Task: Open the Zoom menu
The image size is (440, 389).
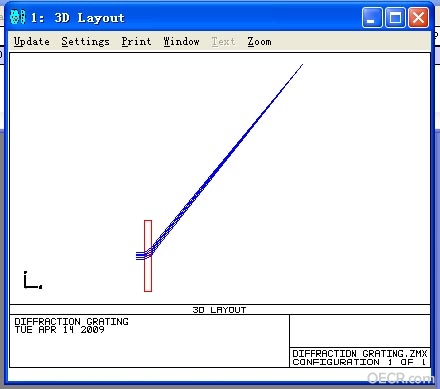Action: tap(259, 42)
